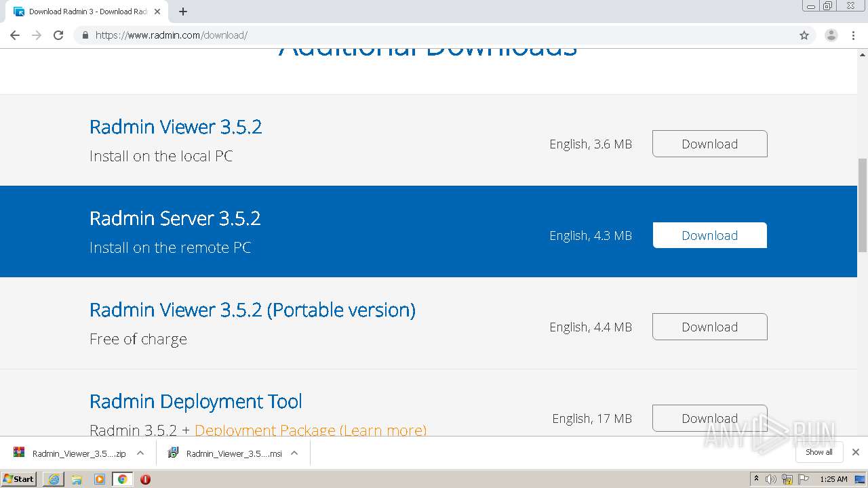Open the Chrome profile avatar
The width and height of the screenshot is (868, 488).
point(831,35)
